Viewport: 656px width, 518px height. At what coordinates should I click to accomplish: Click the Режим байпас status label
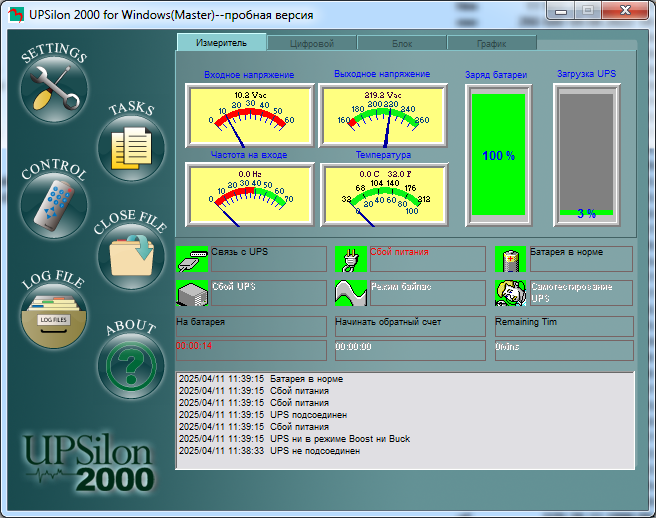click(428, 293)
